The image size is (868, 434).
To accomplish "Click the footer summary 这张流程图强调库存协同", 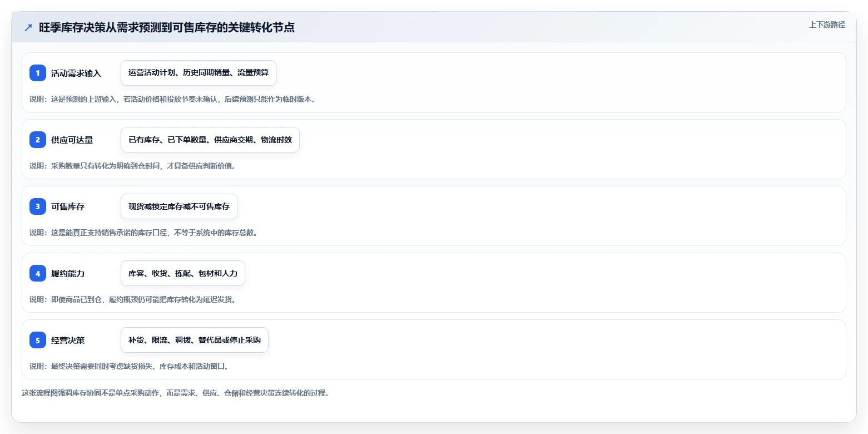I will click(x=176, y=393).
